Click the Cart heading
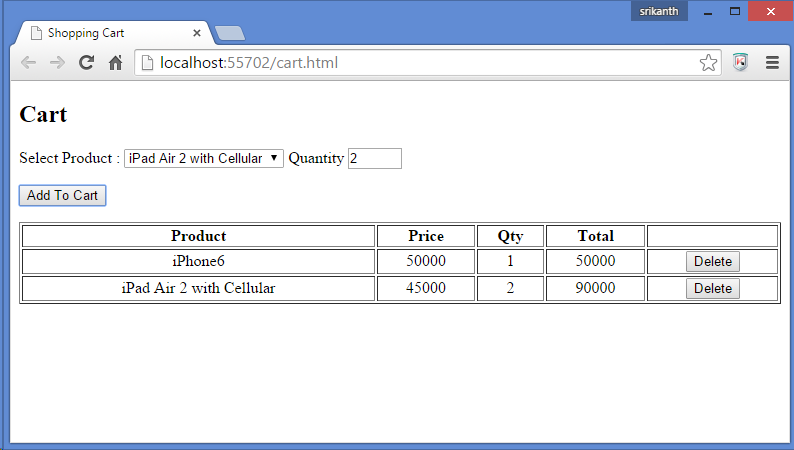Image resolution: width=794 pixels, height=450 pixels. [x=43, y=114]
